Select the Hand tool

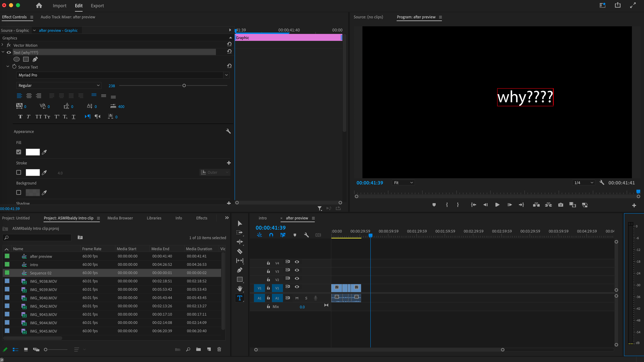click(239, 289)
